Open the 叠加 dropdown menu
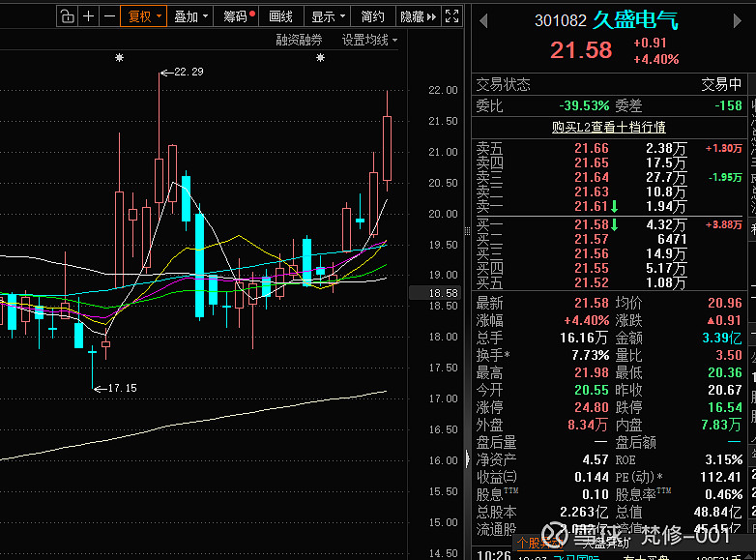 190,16
